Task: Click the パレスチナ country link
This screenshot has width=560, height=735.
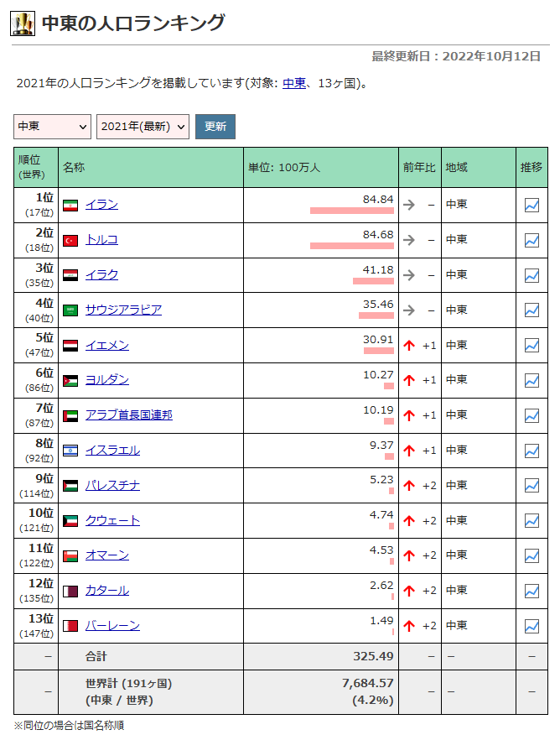Action: 112,485
